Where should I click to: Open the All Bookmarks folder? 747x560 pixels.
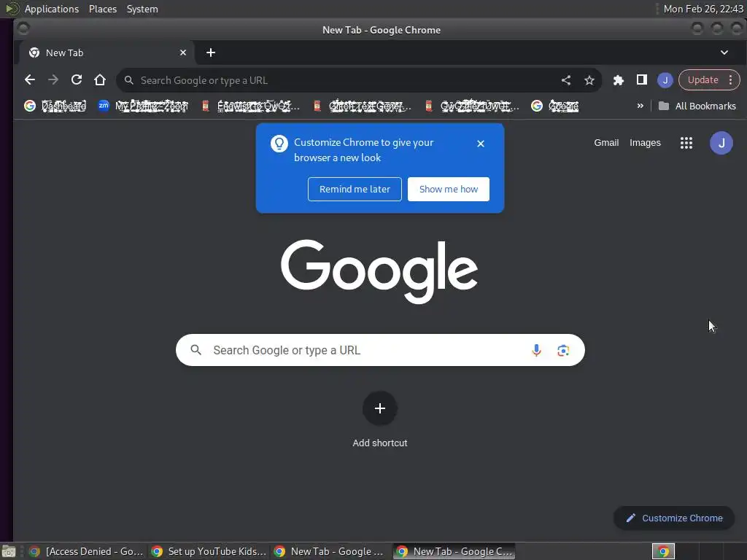point(697,106)
